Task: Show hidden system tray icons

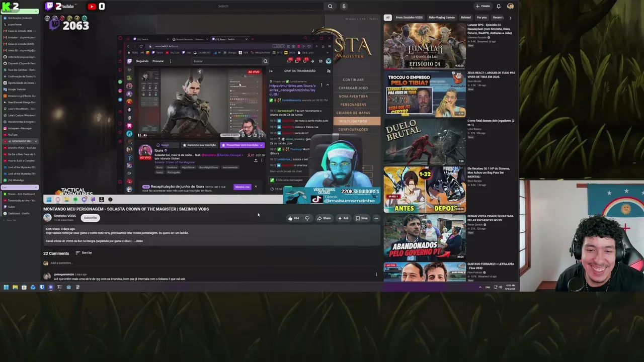Action: click(480, 287)
